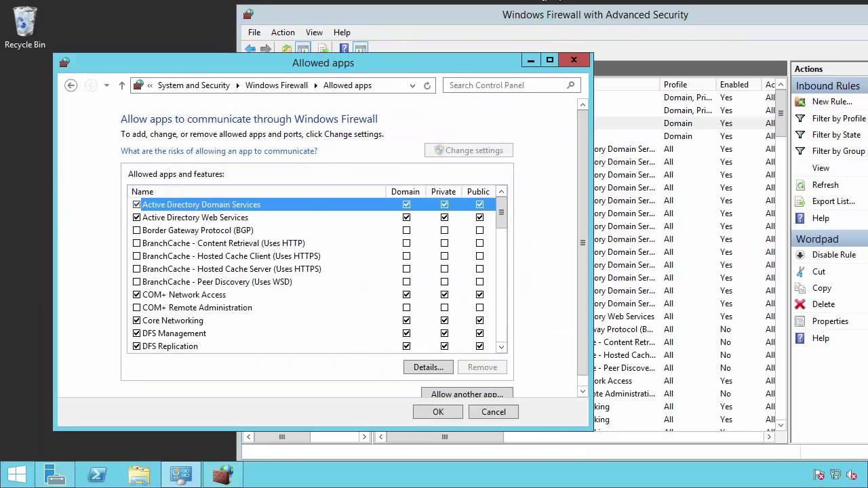Viewport: 868px width, 488px height.
Task: Check BranchCache Hosted Cache Server name checkbox
Action: (137, 269)
